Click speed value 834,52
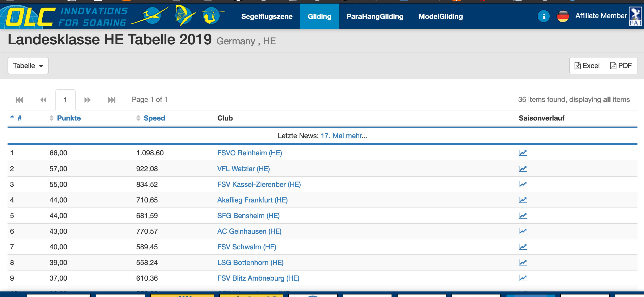644x297 pixels. pos(147,184)
